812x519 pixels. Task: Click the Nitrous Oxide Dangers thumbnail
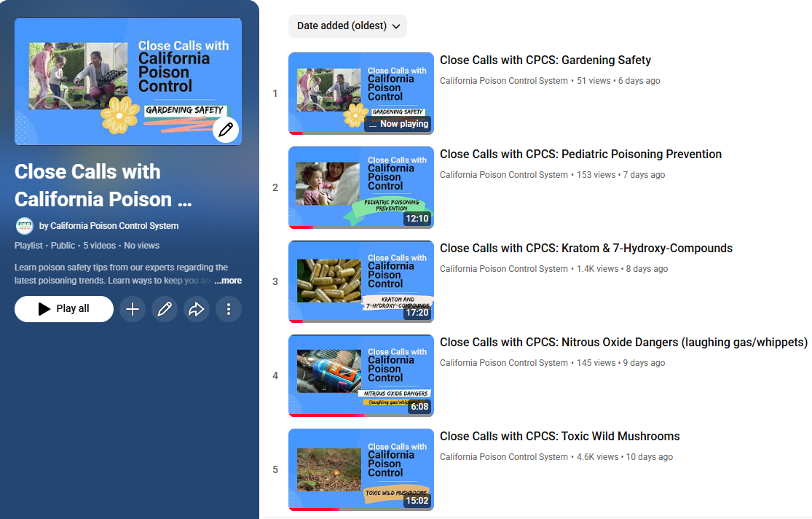tap(361, 375)
